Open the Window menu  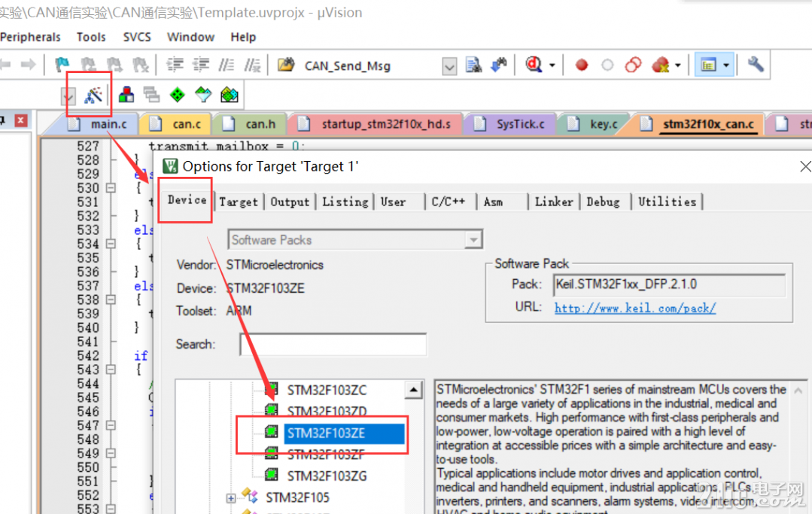point(190,38)
